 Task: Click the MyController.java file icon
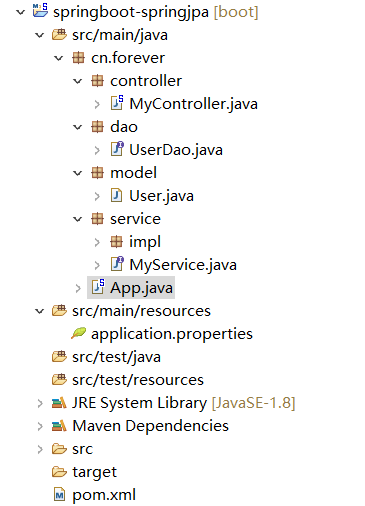pos(117,103)
